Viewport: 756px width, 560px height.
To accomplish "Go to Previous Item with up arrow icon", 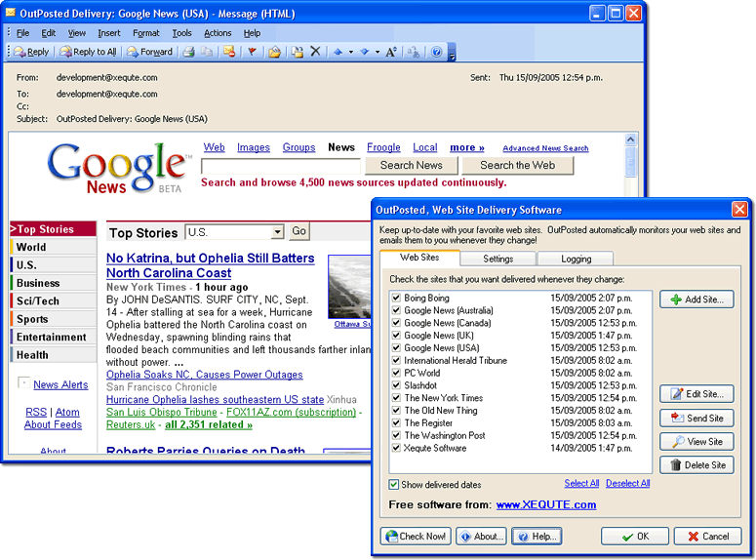I will click(x=338, y=52).
